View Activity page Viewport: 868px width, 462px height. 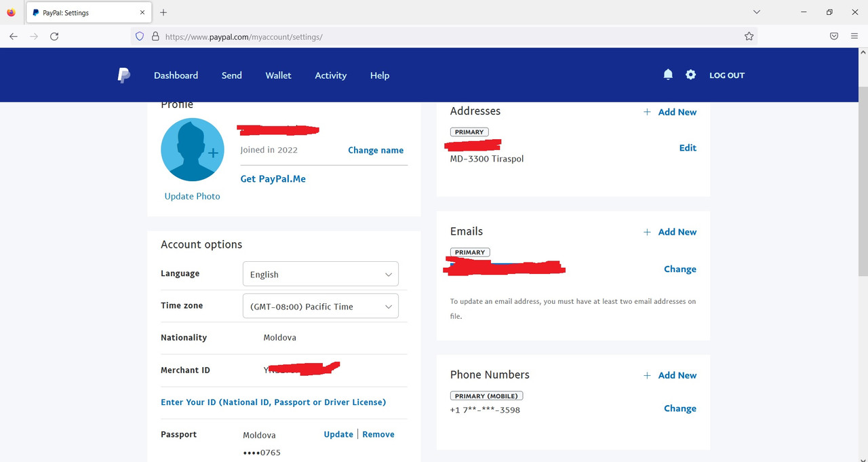(x=331, y=75)
